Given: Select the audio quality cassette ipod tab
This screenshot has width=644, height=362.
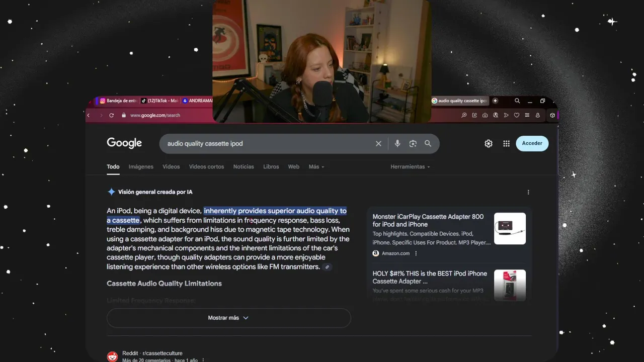Looking at the screenshot, I should (x=460, y=101).
